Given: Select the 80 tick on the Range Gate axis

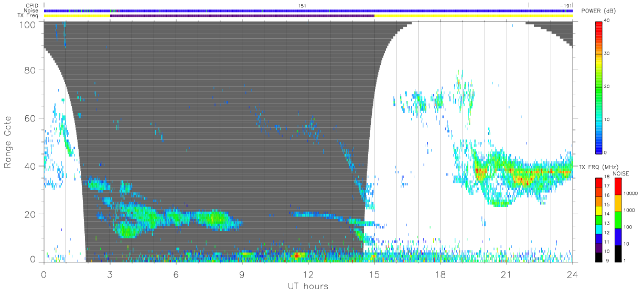Looking at the screenshot, I should (x=31, y=70).
